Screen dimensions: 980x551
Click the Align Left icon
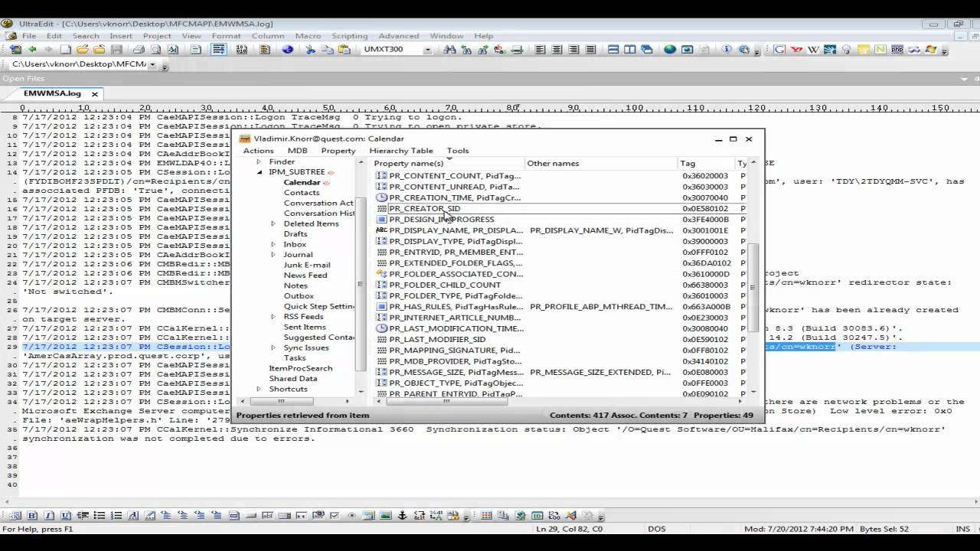click(540, 50)
